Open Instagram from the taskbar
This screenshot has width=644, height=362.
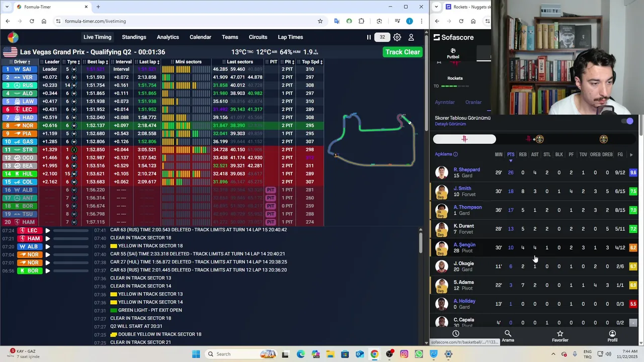click(x=404, y=354)
